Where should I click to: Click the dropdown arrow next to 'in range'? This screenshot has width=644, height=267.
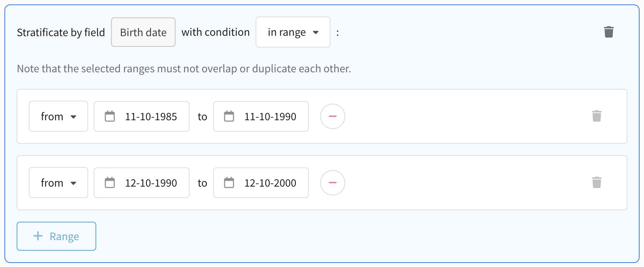click(316, 32)
